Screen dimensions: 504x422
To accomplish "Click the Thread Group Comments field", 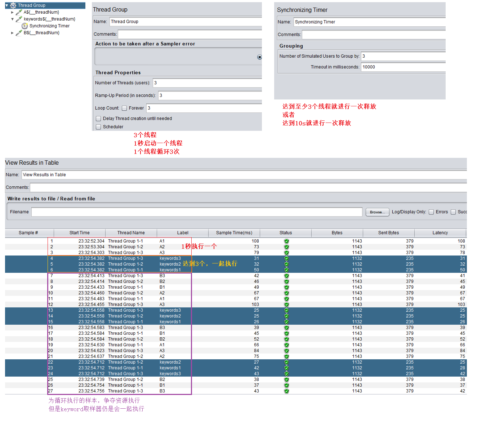I will pos(190,34).
